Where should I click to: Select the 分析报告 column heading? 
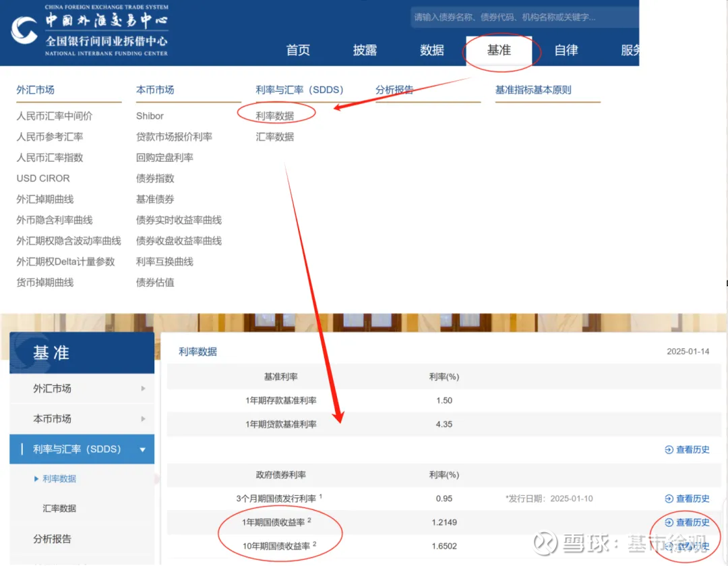pos(394,90)
